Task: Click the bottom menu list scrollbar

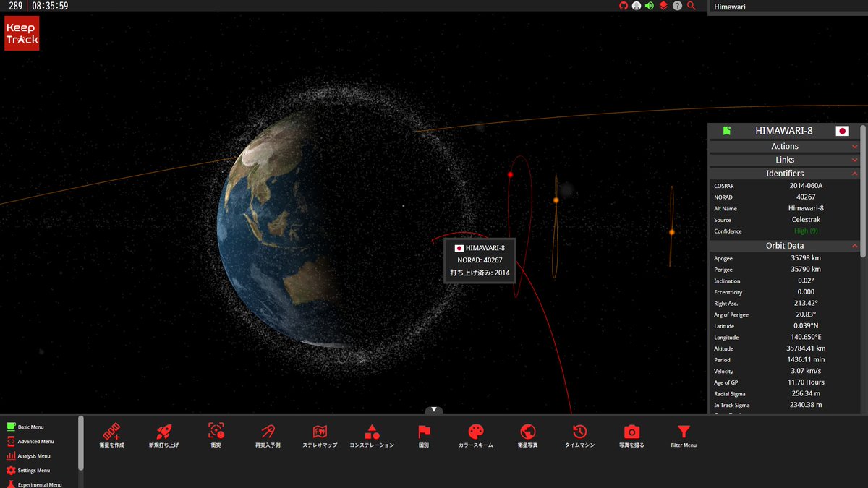Action: [81, 442]
